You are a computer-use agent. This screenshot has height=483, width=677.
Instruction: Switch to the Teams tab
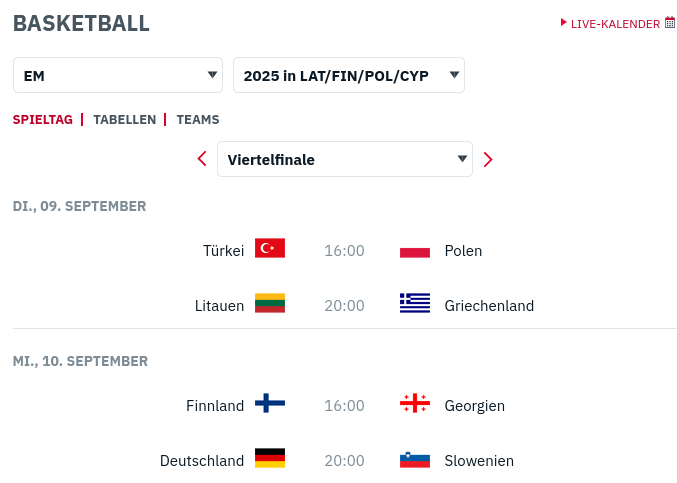coord(198,119)
